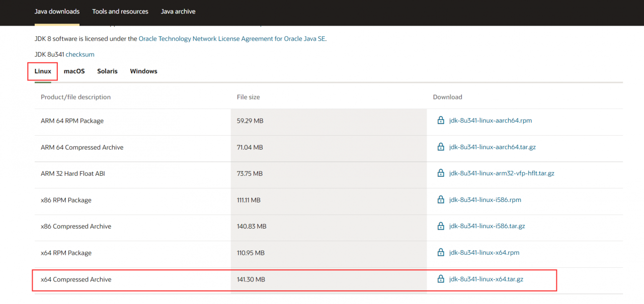Click lock icon beside jdk-8u341-linux-i586.tar.gz
The width and height of the screenshot is (644, 304).
coord(441,226)
